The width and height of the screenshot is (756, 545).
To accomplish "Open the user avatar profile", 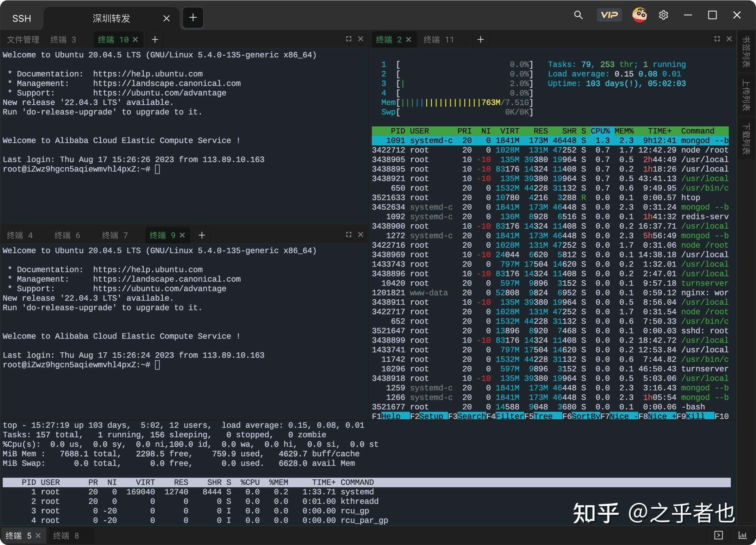I will pyautogui.click(x=639, y=15).
